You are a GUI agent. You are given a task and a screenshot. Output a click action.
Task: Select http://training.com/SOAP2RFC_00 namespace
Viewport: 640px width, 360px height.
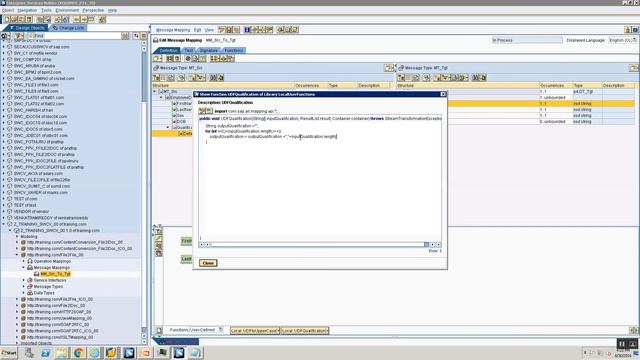point(58,324)
